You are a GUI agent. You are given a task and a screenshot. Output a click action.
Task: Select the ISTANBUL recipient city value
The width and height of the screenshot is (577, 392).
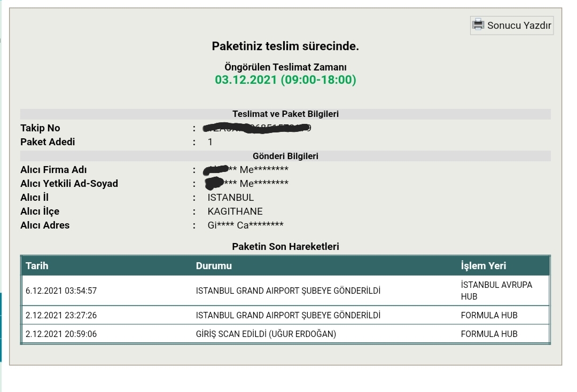point(230,198)
